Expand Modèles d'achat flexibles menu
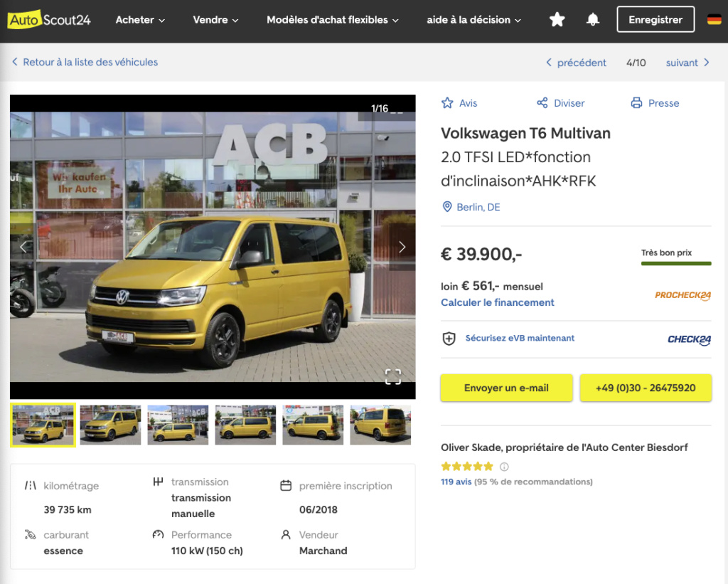Screen dimensions: 728x584 [x=333, y=20]
